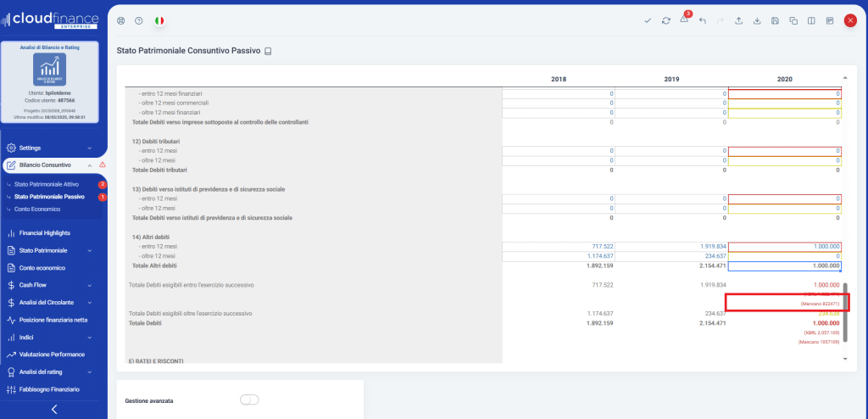This screenshot has height=419, width=868.
Task: Open Fabbisogno Finanziario in sidebar
Action: click(x=49, y=389)
